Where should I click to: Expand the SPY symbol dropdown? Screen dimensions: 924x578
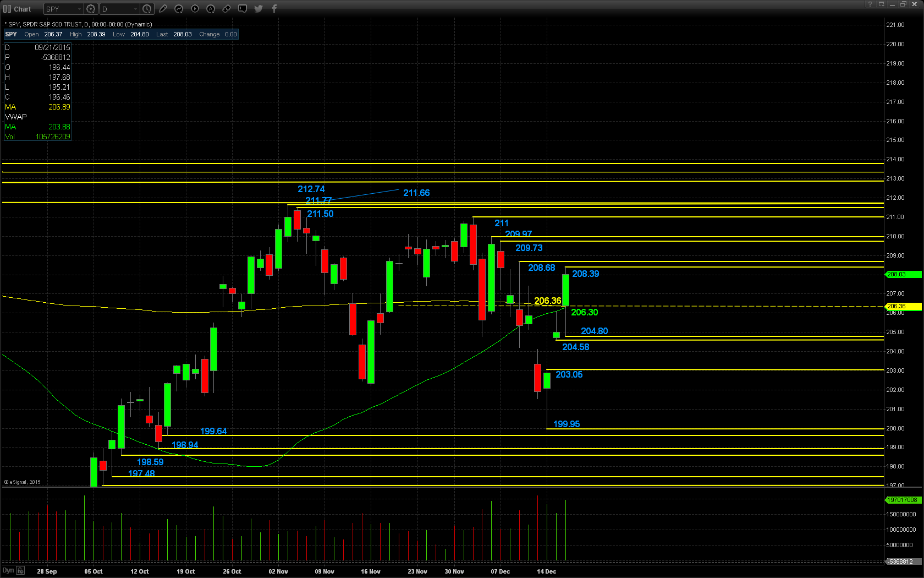pos(79,9)
